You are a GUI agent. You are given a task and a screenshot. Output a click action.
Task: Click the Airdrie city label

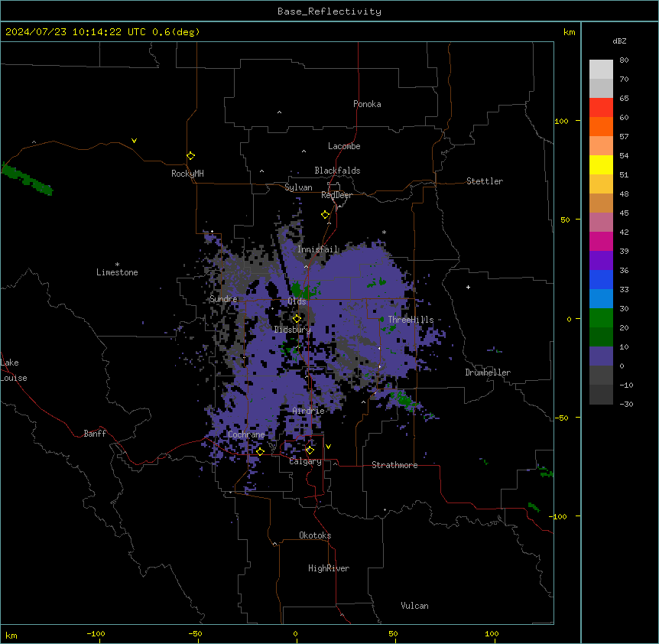click(x=309, y=411)
